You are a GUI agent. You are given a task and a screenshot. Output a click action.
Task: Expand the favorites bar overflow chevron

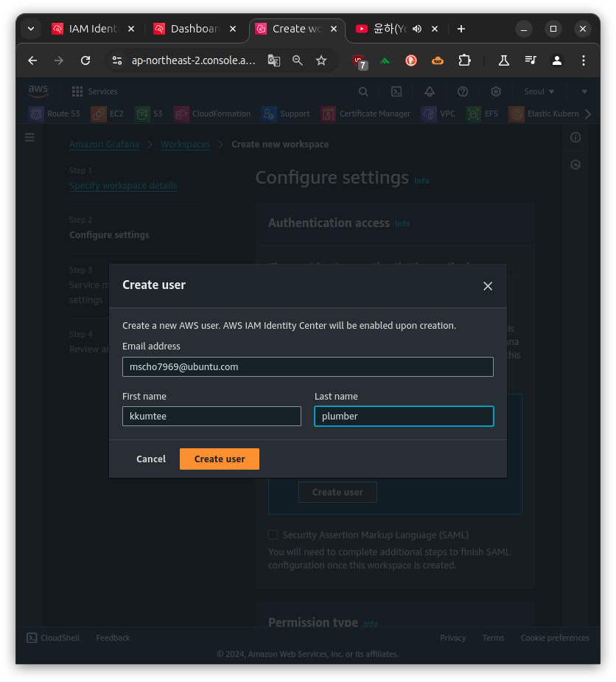588,114
